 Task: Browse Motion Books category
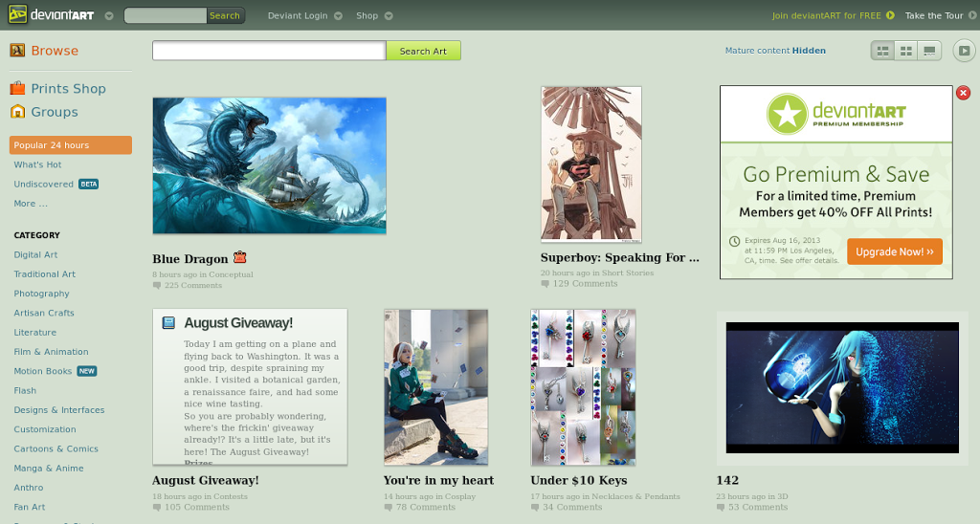pos(43,371)
